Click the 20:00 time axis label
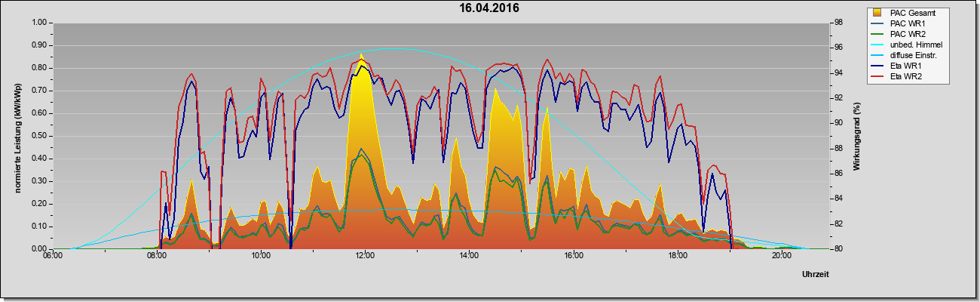The height and width of the screenshot is (302, 980). coord(782,255)
